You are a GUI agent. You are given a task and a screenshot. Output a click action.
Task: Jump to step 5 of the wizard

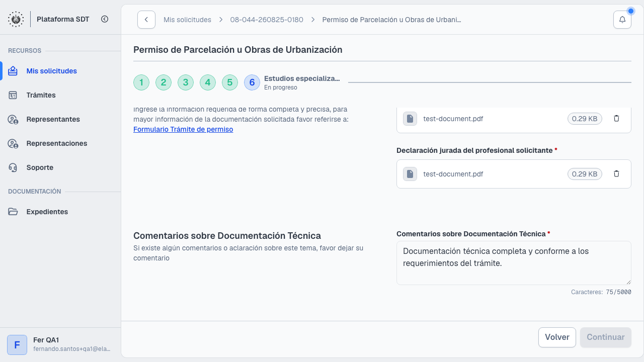point(230,82)
